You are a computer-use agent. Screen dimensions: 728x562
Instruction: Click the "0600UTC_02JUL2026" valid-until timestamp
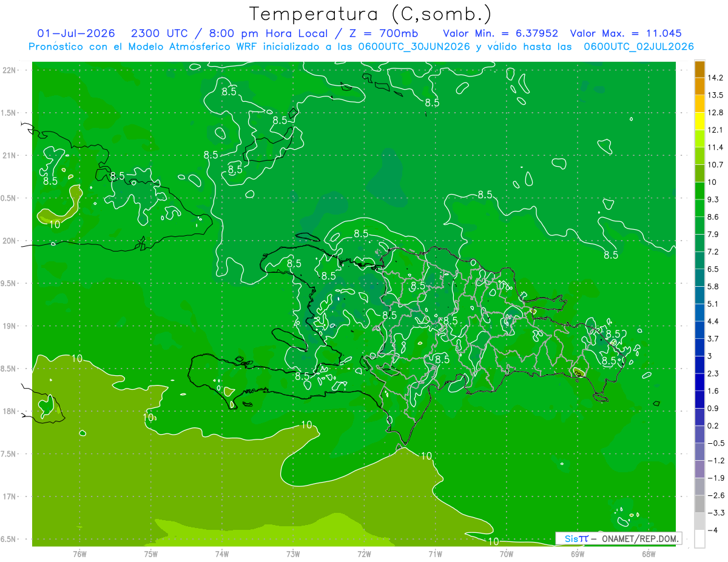[x=639, y=47]
